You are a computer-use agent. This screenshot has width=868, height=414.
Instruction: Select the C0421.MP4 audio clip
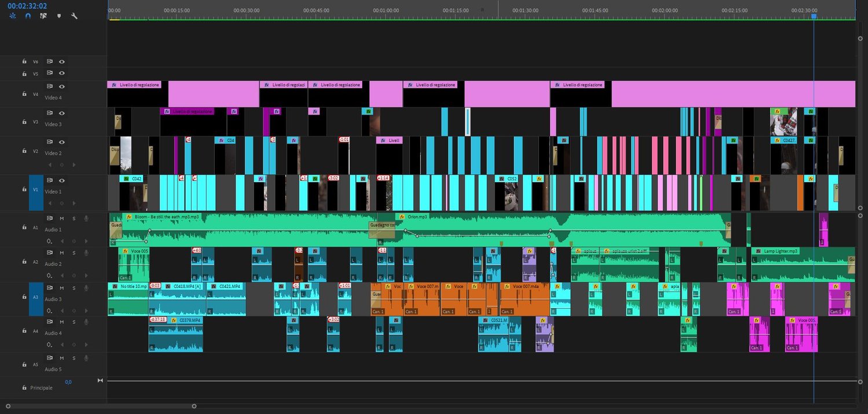[x=226, y=299]
